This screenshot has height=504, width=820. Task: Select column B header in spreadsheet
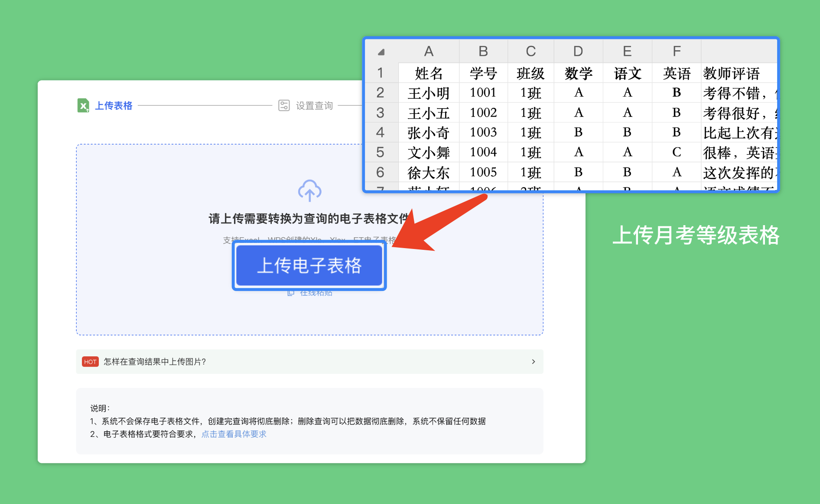point(483,52)
